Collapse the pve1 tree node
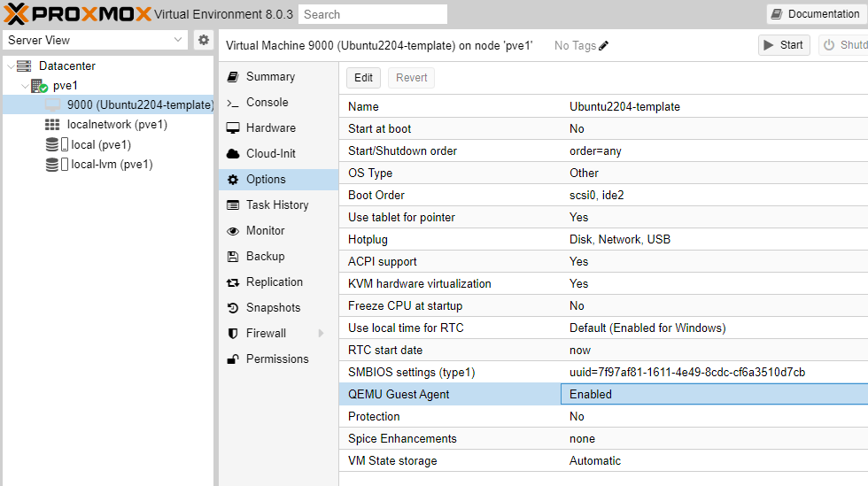868x486 pixels. [x=25, y=87]
